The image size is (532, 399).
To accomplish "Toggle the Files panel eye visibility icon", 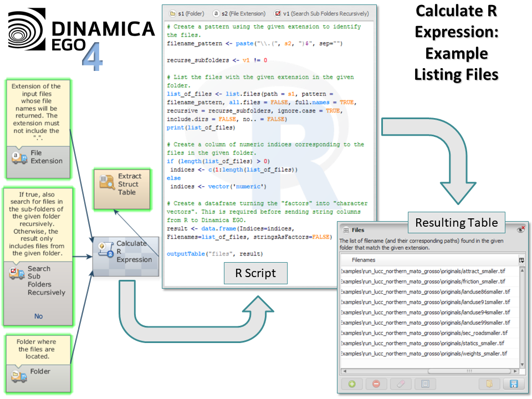I will [521, 229].
